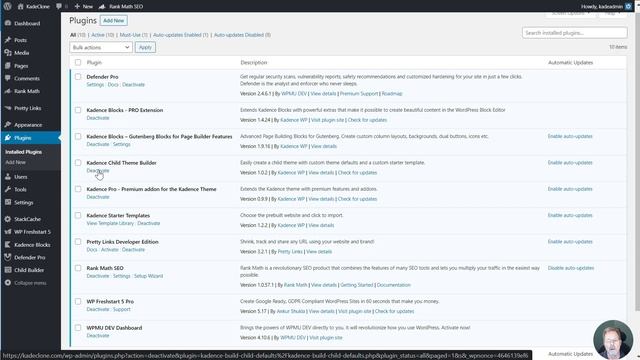Screen dimensions: 640x360
Task: Open the Bulk actions dropdown
Action: coord(101,47)
